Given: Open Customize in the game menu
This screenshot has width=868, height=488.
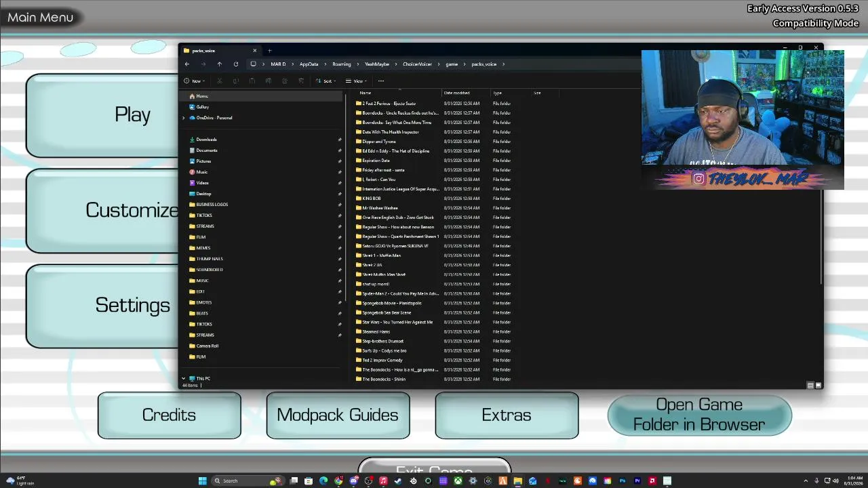Looking at the screenshot, I should click(102, 211).
